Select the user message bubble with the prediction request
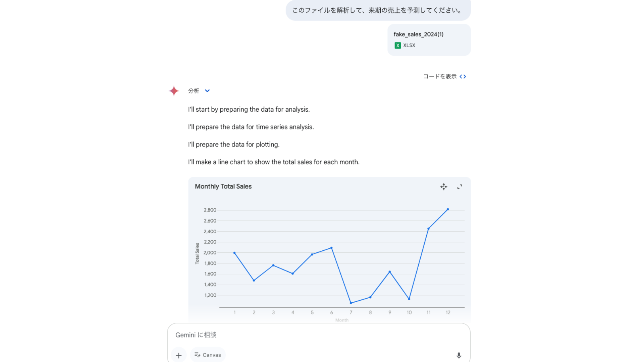The image size is (644, 362). click(x=378, y=10)
